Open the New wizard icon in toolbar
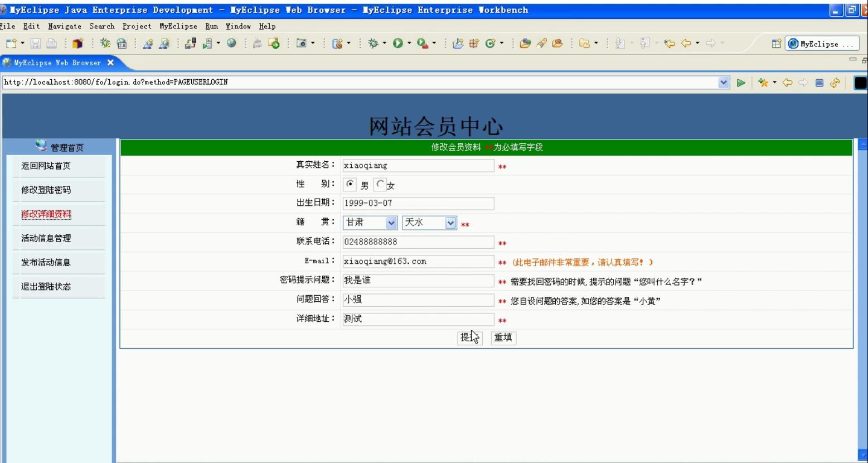Viewport: 868px width, 463px height. pos(11,44)
